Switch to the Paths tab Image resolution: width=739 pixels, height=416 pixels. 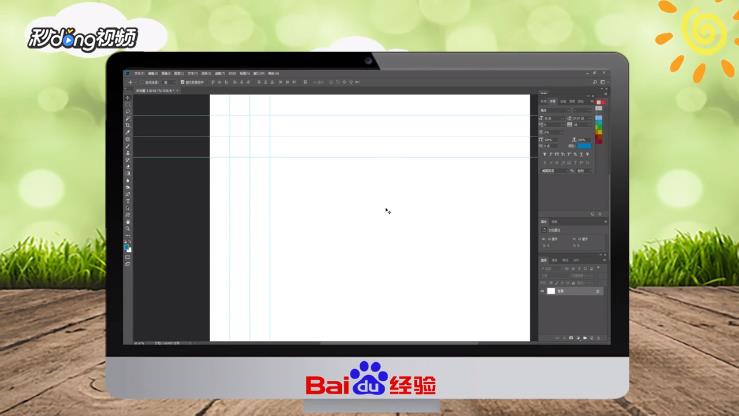565,260
